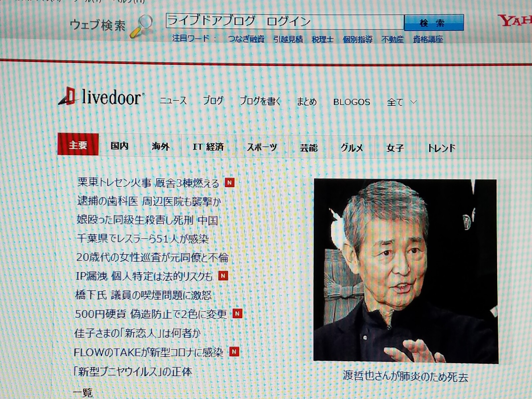532x399 pixels.
Task: Open the スポーツ tab
Action: click(262, 147)
